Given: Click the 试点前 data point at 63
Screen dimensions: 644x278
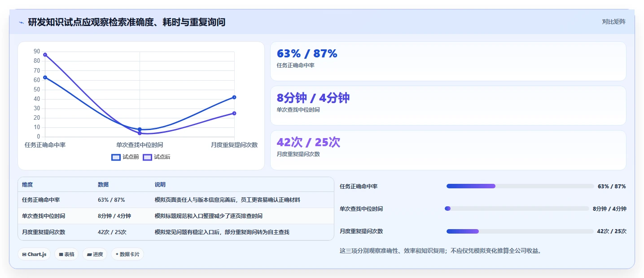Looking at the screenshot, I should coord(45,77).
